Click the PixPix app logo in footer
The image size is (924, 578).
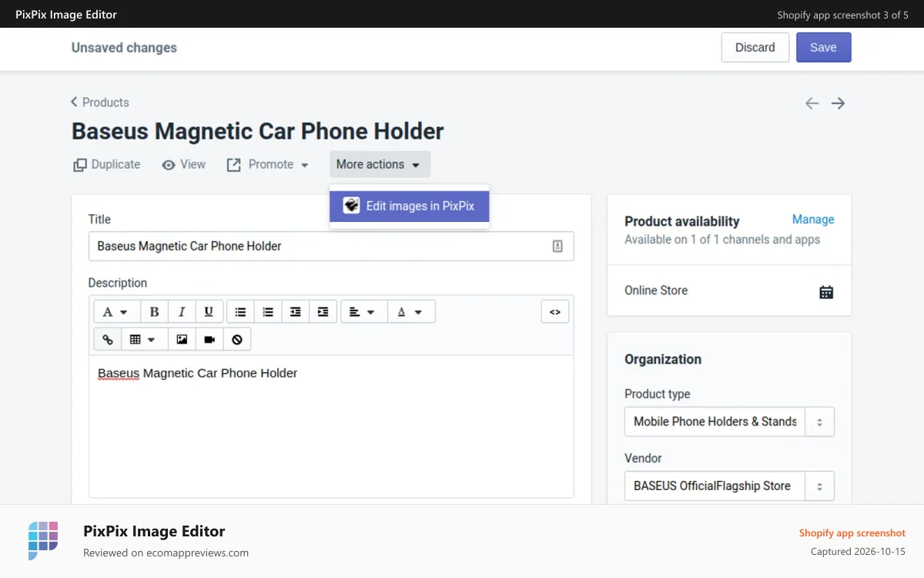pos(43,540)
